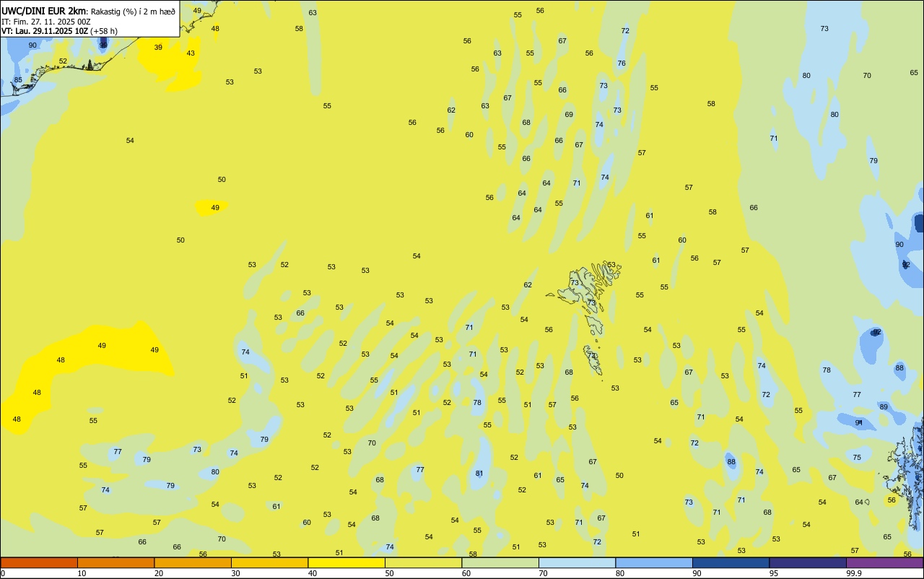Select the 'IT: Fim. 27. 11. 2025 00Z' line
The height and width of the screenshot is (579, 924).
(45, 22)
